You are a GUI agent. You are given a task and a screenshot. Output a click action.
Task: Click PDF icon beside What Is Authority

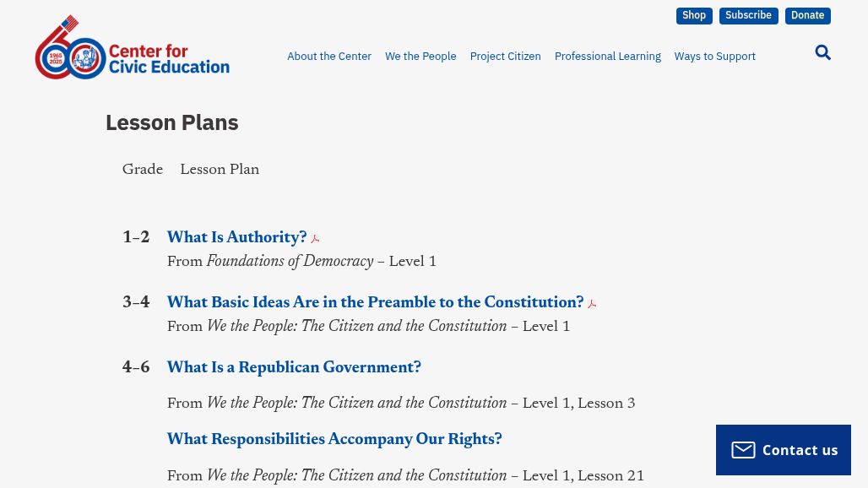[315, 239]
